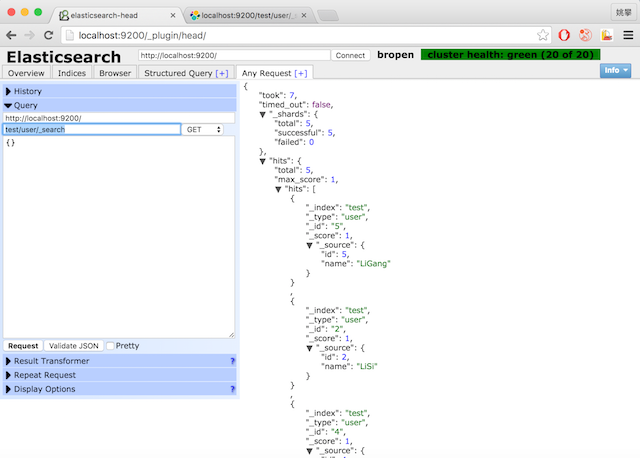Open the Chrome hamburger menu
The image size is (640, 458).
[628, 36]
